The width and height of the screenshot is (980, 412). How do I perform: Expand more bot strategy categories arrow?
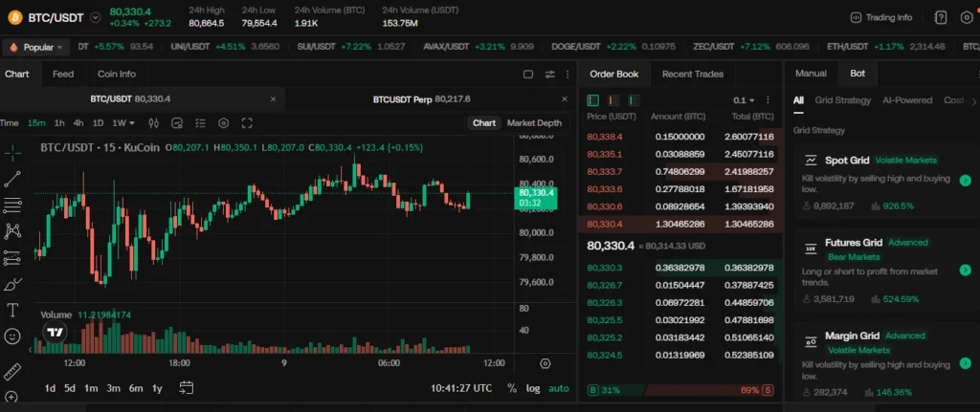point(973,100)
